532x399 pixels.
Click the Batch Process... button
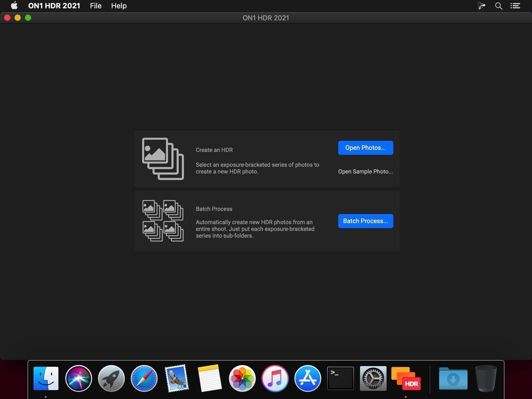point(365,221)
